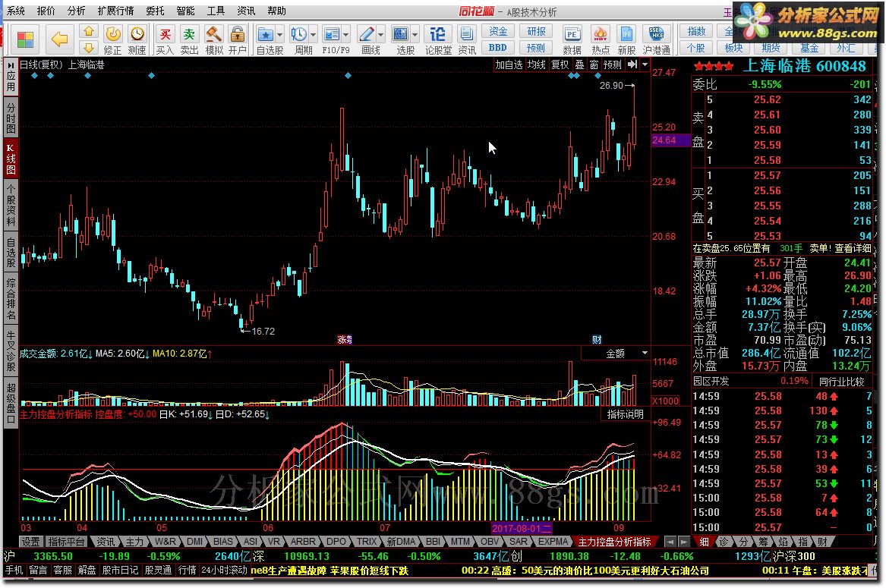This screenshot has height=588, width=886.
Task: Open the chart header options dropdown arrow
Action: click(645, 64)
